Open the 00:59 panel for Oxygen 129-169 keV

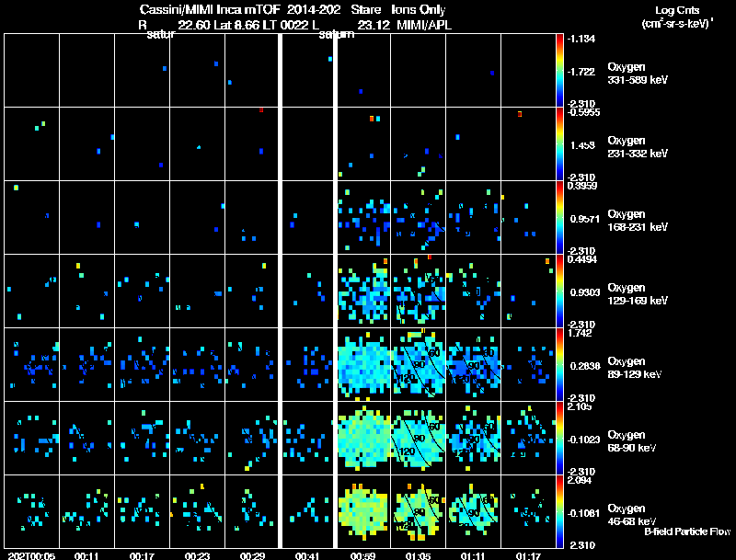[363, 291]
